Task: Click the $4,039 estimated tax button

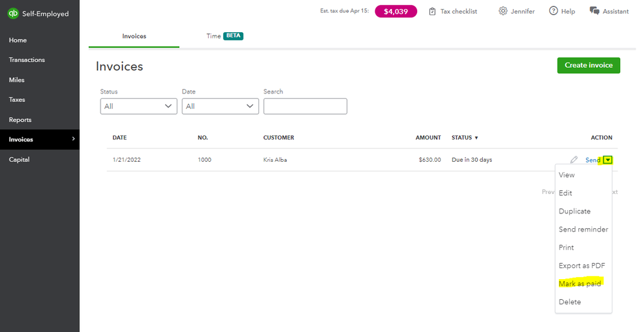Action: [396, 12]
